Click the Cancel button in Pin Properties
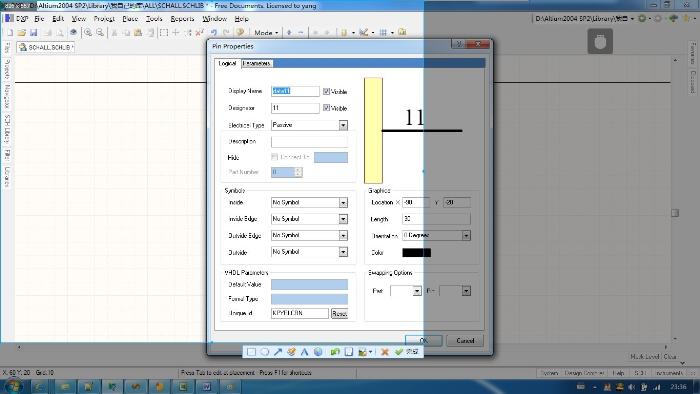Screen dimensions: 700x394 point(465,340)
